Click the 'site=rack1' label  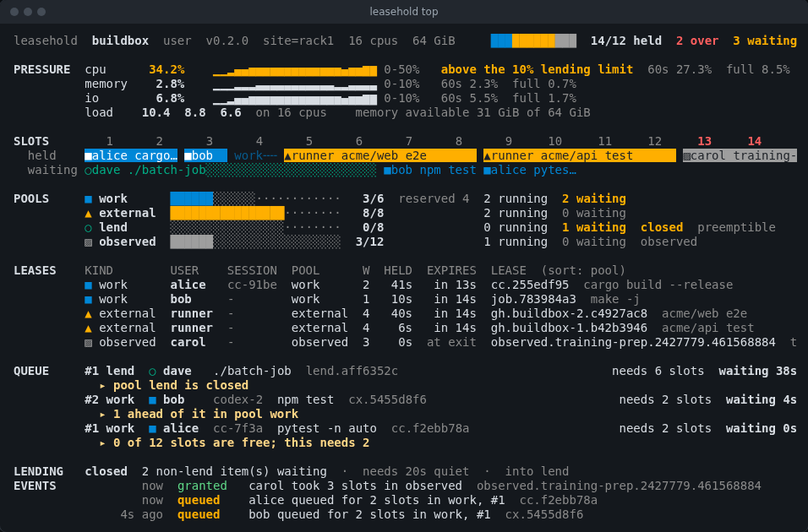click(298, 41)
